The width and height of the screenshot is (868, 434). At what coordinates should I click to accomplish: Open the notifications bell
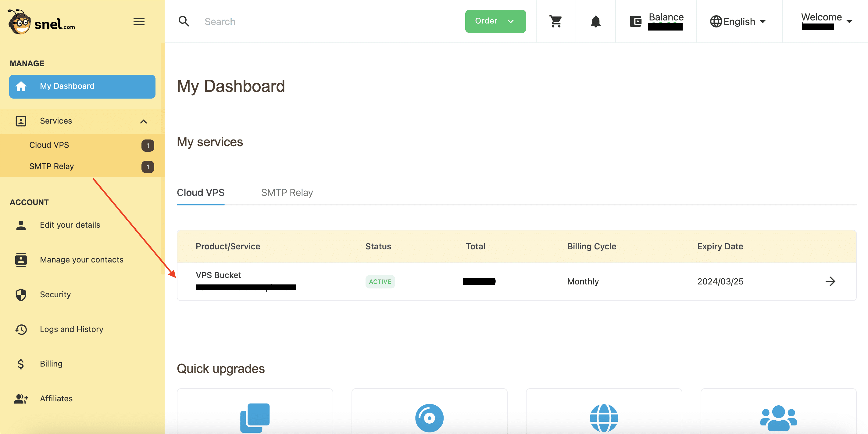(595, 21)
